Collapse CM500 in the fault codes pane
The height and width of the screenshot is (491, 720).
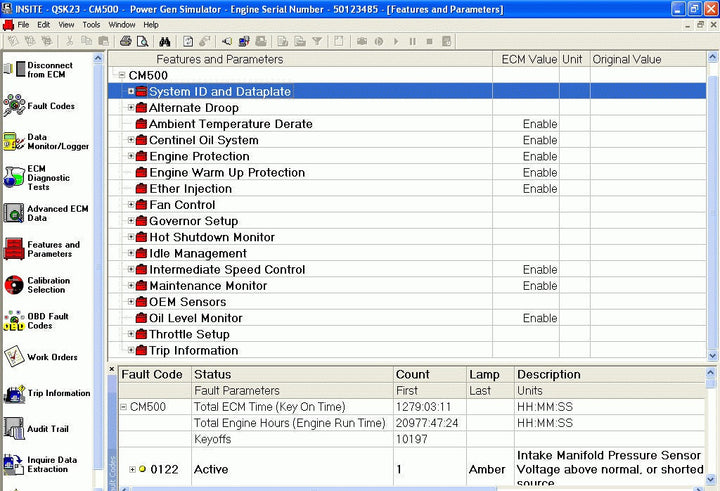tap(124, 407)
